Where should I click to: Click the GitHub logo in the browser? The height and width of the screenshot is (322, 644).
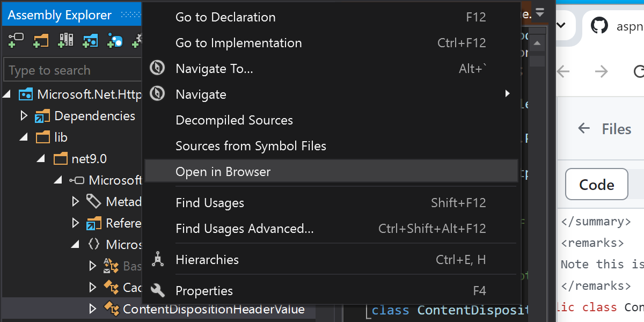pyautogui.click(x=599, y=25)
